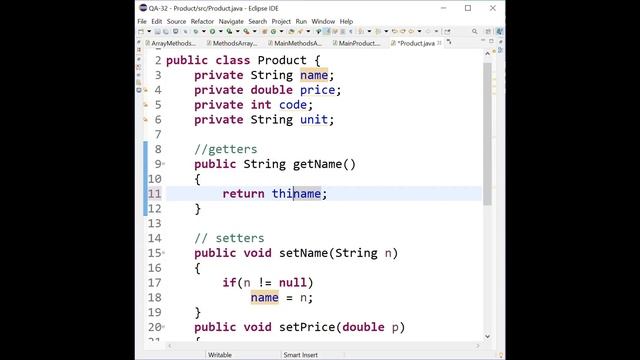The width and height of the screenshot is (640, 360).
Task: Click the External Tools run icon
Action: 247,31
